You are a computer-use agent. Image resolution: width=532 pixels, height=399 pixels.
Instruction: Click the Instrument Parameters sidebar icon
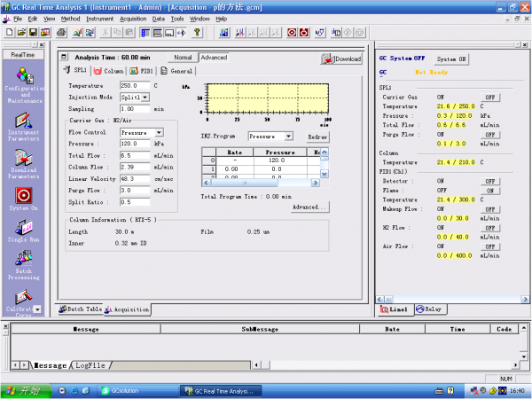click(23, 118)
